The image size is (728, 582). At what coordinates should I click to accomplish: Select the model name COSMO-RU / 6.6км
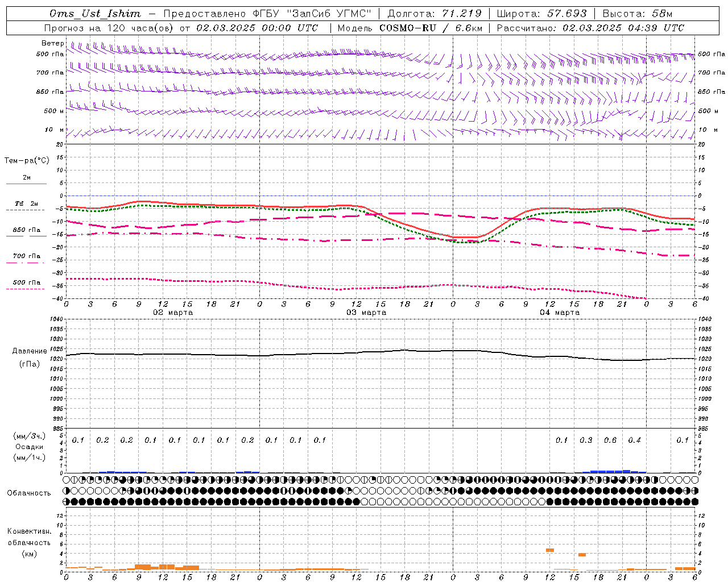[x=431, y=28]
